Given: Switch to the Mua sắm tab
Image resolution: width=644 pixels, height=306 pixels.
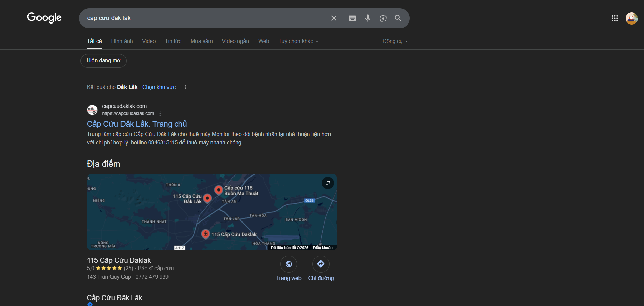Looking at the screenshot, I should click(x=202, y=41).
